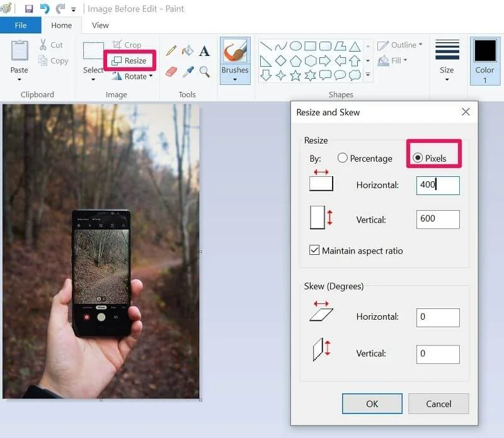Open the Customize Quick Access Toolbar dropdown
504x438 pixels.
[74, 9]
